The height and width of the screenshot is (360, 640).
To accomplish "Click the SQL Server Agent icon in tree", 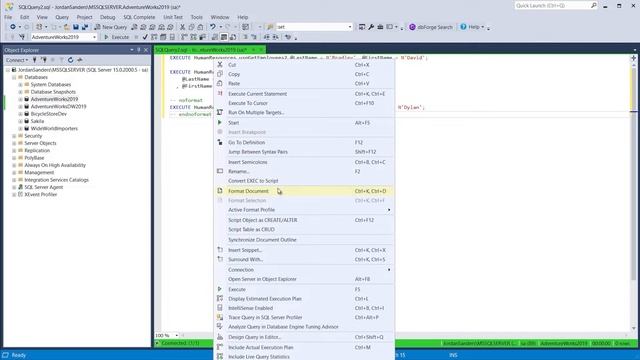I will [20, 187].
